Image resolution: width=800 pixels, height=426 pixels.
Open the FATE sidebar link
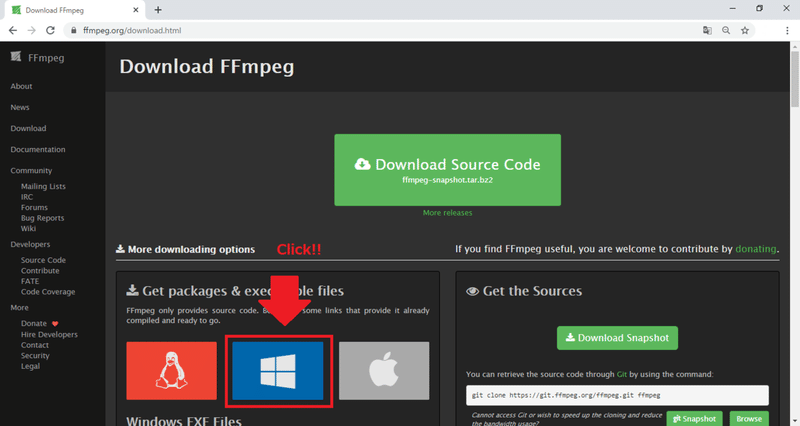tap(30, 281)
